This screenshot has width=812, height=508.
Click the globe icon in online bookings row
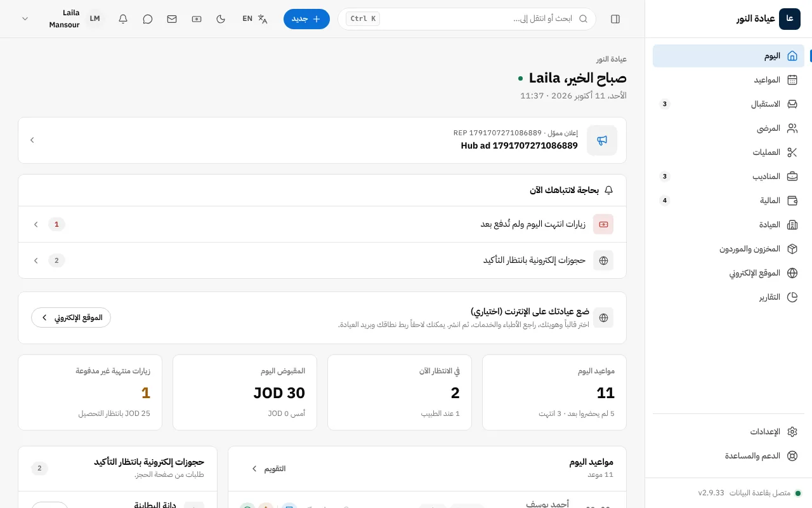tap(603, 260)
